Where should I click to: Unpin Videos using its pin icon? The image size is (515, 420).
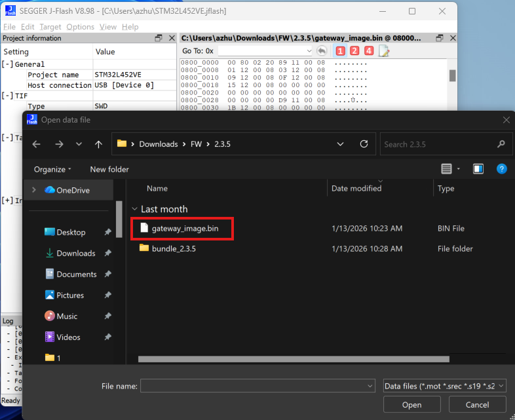[107, 337]
